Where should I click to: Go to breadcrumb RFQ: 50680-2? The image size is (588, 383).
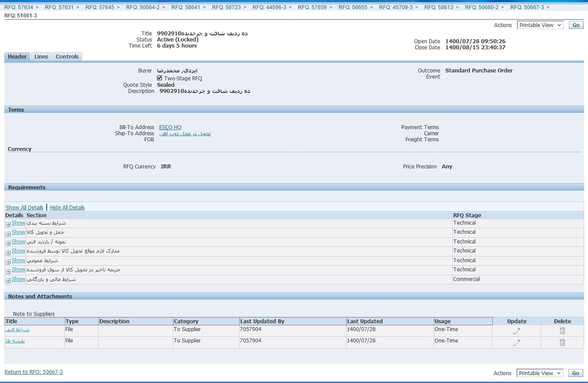pos(482,7)
